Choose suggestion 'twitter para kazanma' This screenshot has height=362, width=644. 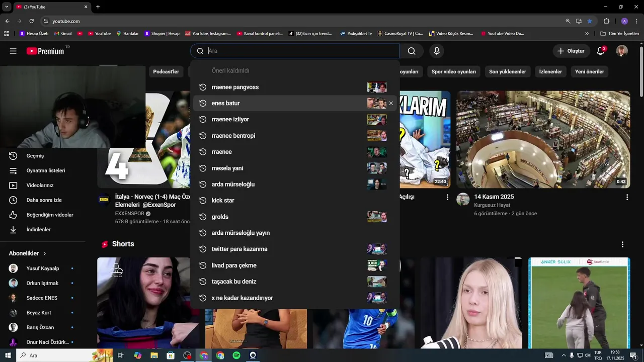[295, 249]
